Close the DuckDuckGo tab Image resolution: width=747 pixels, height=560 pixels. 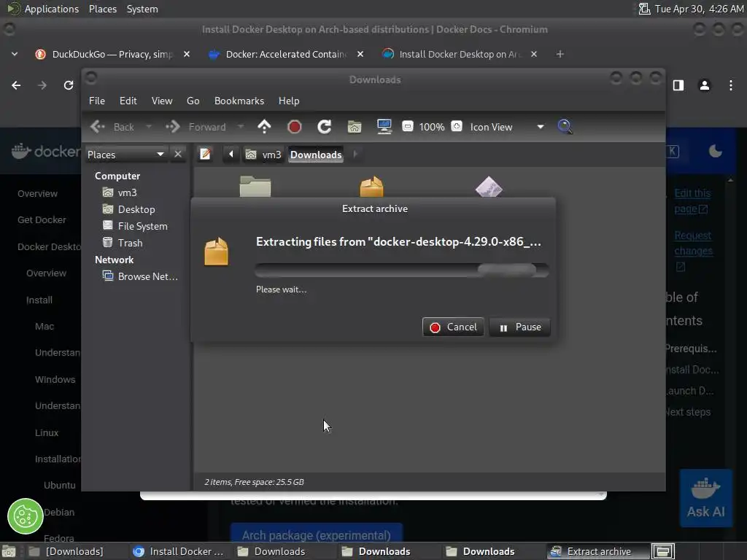pyautogui.click(x=187, y=54)
